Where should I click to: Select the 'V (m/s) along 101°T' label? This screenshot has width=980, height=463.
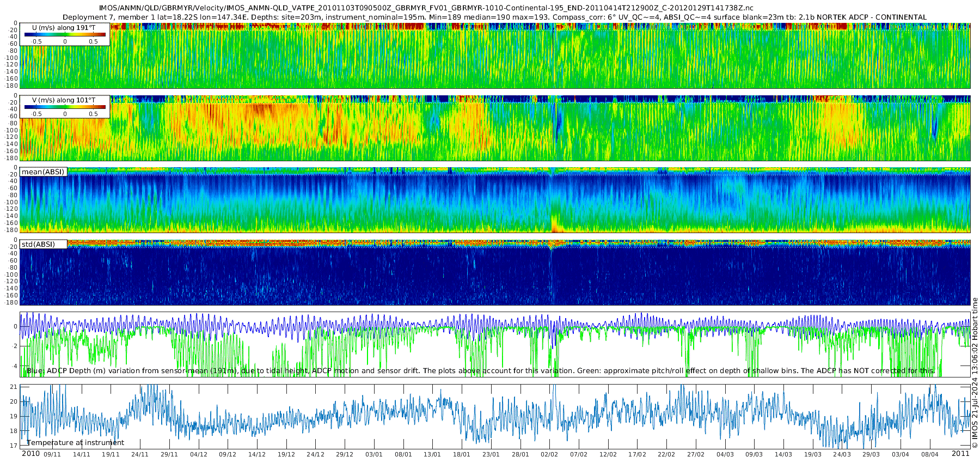(63, 100)
